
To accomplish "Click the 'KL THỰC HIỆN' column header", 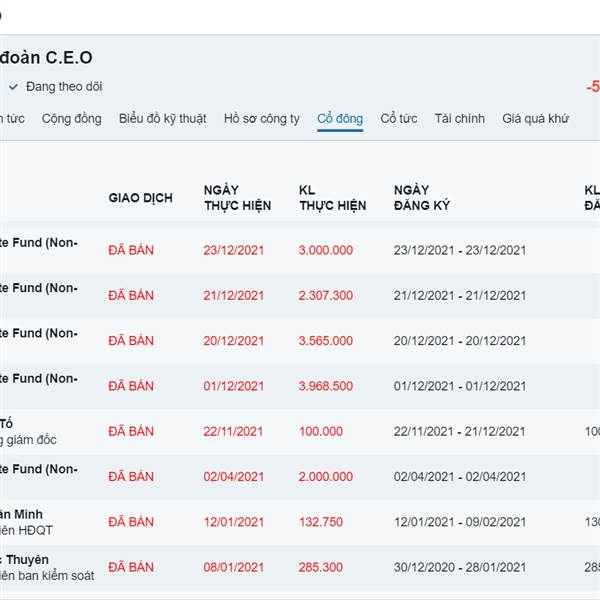I will (x=333, y=198).
